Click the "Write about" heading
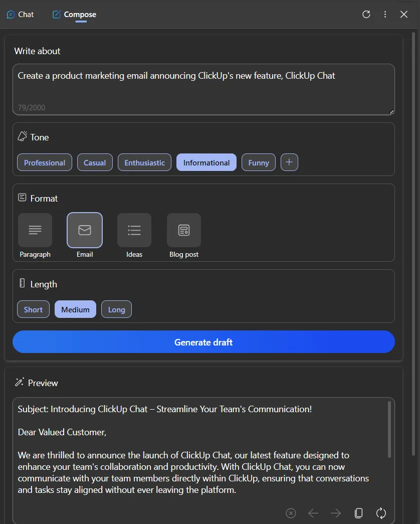This screenshot has width=420, height=524. 37,51
